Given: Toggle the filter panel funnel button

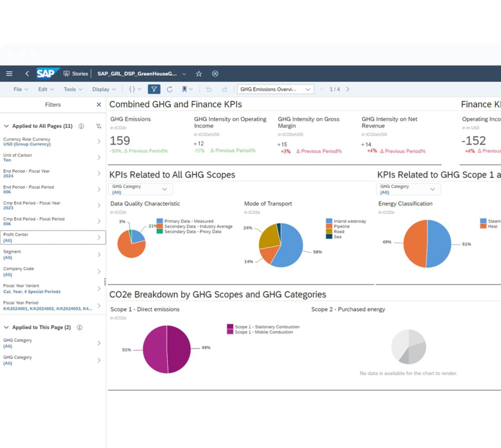Looking at the screenshot, I should tap(154, 89).
